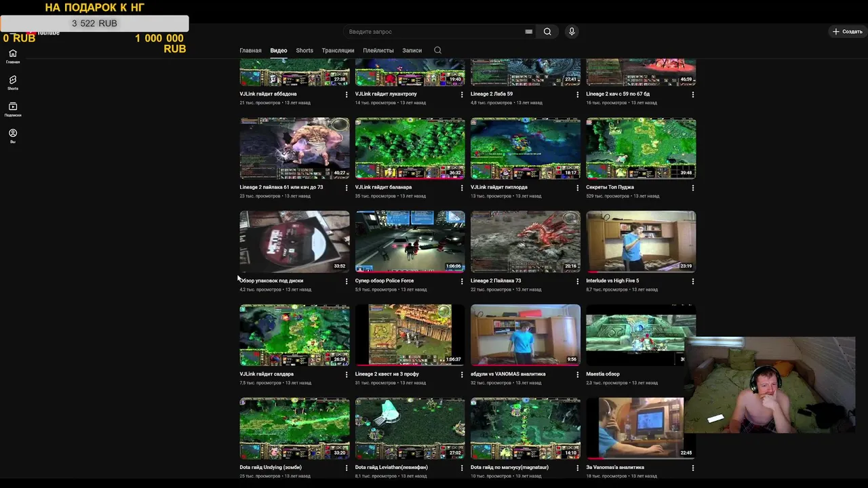This screenshot has height=488, width=868.
Task: Open options for Lineage 2 пайлака 61
Action: click(x=347, y=187)
